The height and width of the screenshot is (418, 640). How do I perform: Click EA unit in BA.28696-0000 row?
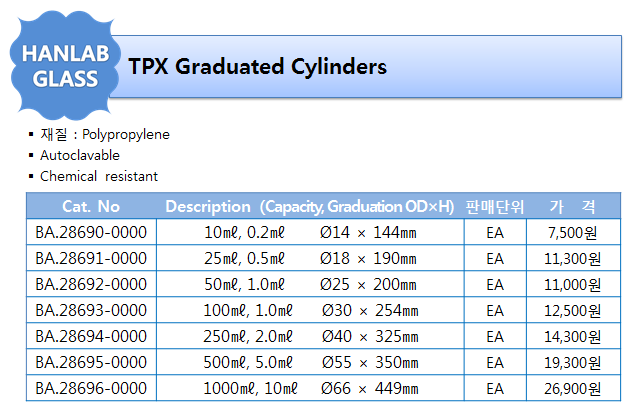[x=495, y=389]
